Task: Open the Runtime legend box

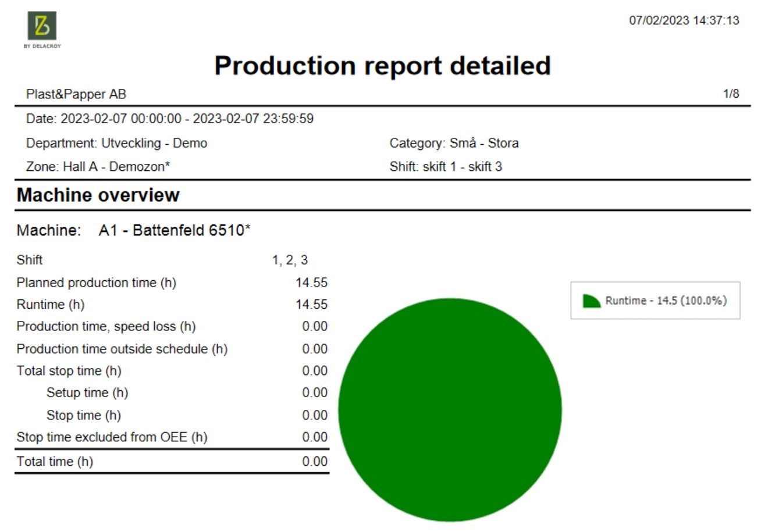Action: (655, 300)
